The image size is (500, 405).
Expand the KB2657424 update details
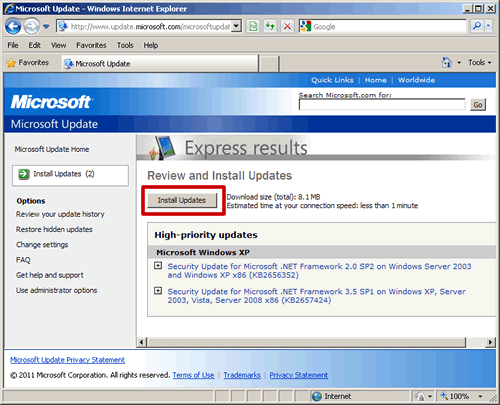(158, 291)
